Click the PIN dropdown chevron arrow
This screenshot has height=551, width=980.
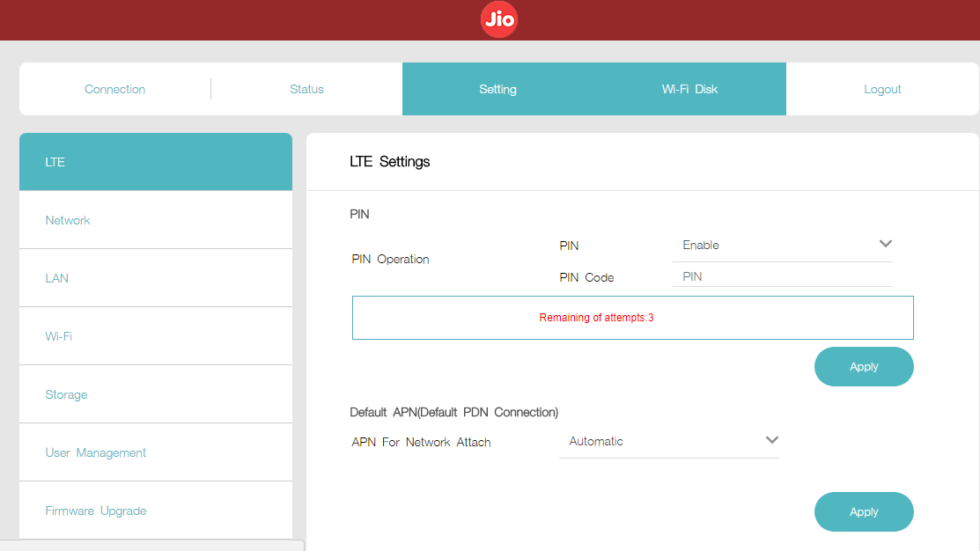tap(886, 244)
